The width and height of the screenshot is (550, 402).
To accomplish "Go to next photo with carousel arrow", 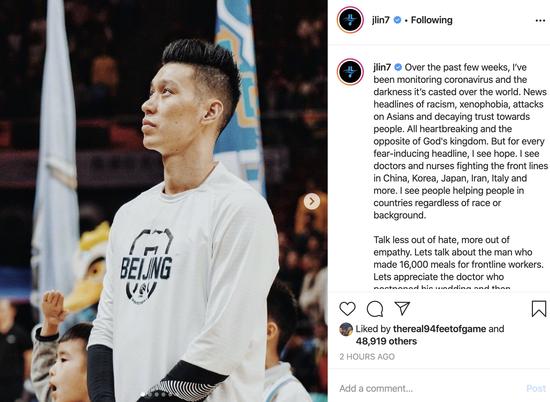I will click(x=312, y=201).
